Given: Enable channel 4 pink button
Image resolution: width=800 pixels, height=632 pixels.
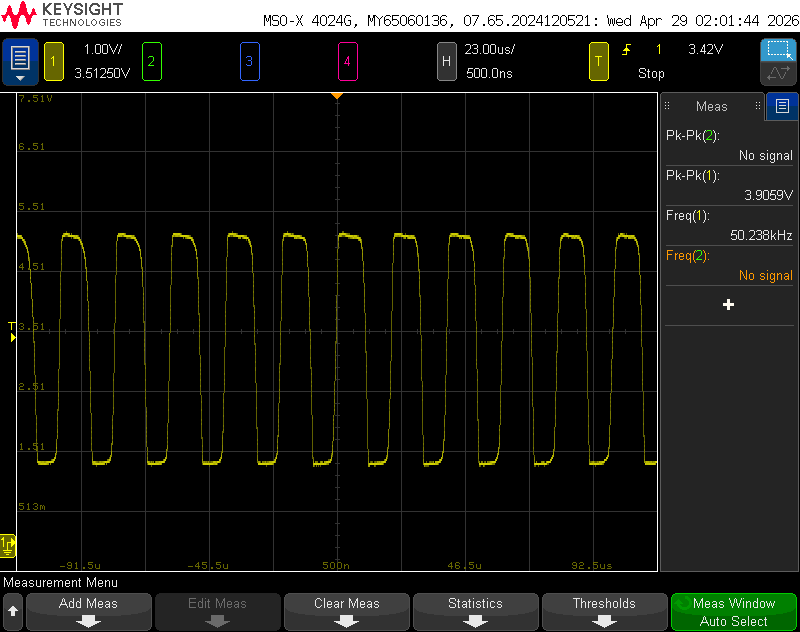Looking at the screenshot, I should click(x=347, y=62).
